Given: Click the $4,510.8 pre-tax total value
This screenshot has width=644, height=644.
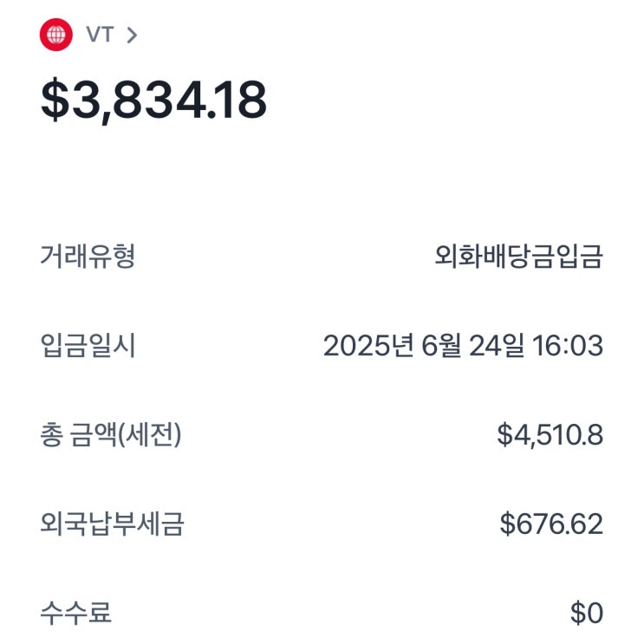Looking at the screenshot, I should tap(550, 435).
